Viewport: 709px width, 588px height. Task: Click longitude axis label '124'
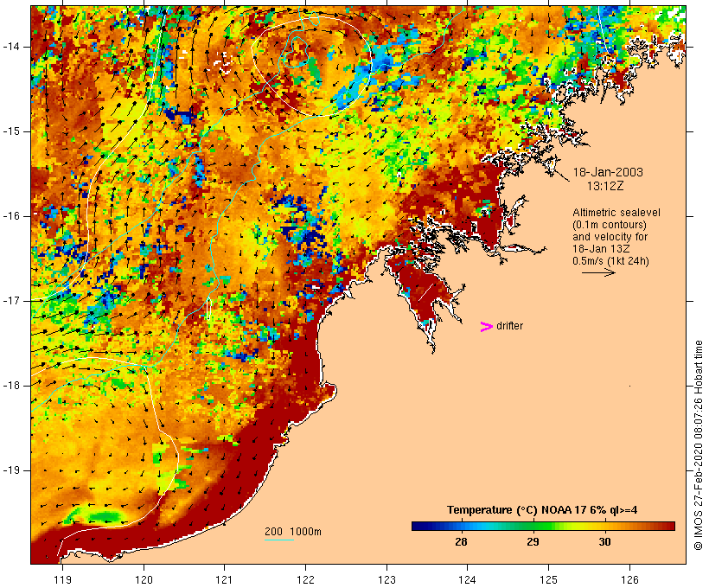[x=468, y=580]
